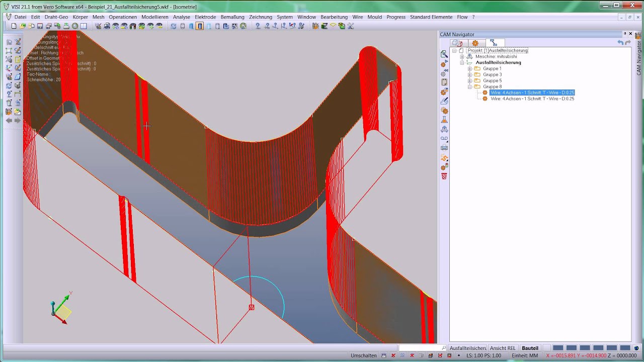644x362 pixels.
Task: Collapse the Projekt Ausfallteilsicherung root node
Action: point(454,51)
